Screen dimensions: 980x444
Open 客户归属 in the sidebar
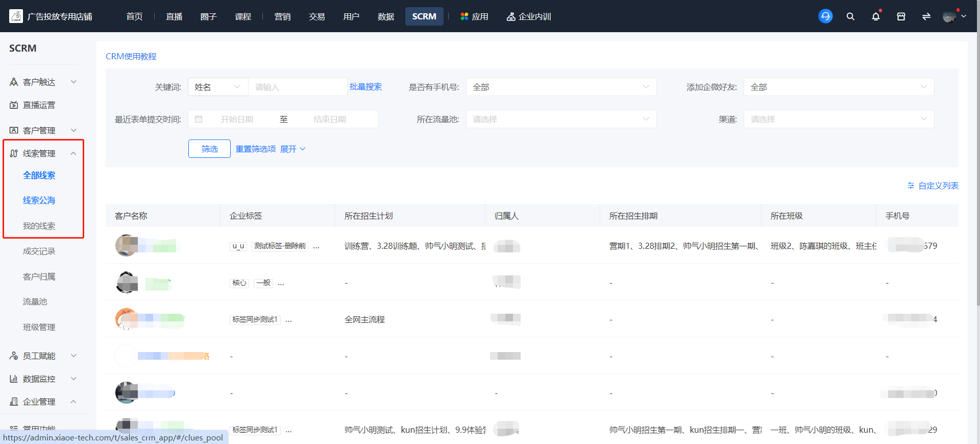tap(39, 276)
